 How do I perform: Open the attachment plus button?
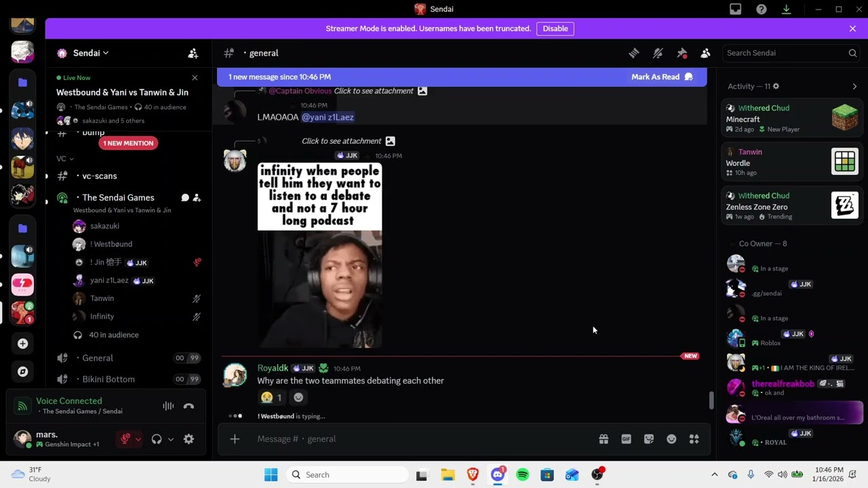(235, 439)
